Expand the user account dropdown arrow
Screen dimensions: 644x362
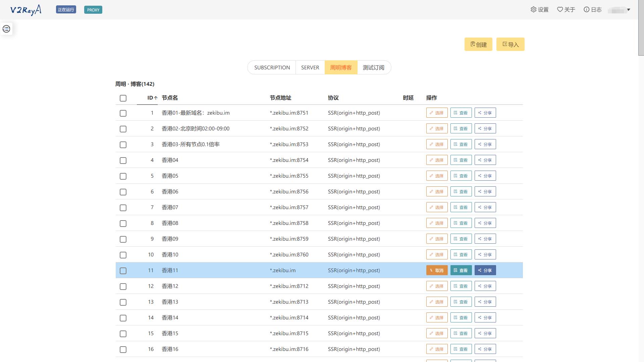pos(629,10)
